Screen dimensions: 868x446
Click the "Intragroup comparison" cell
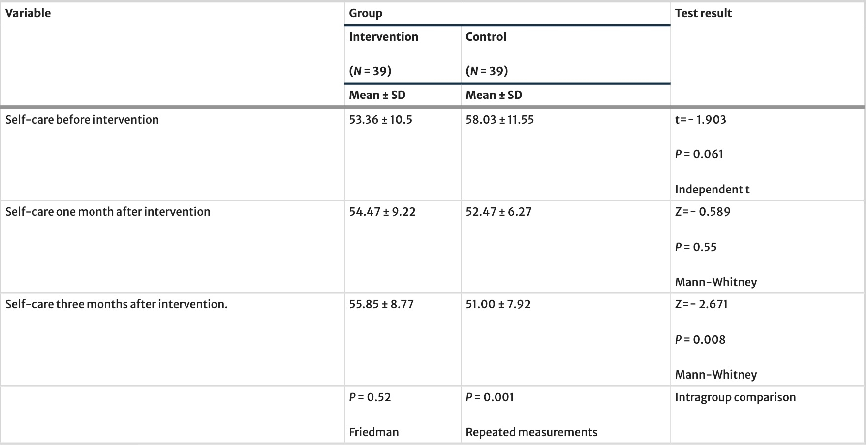[735, 397]
